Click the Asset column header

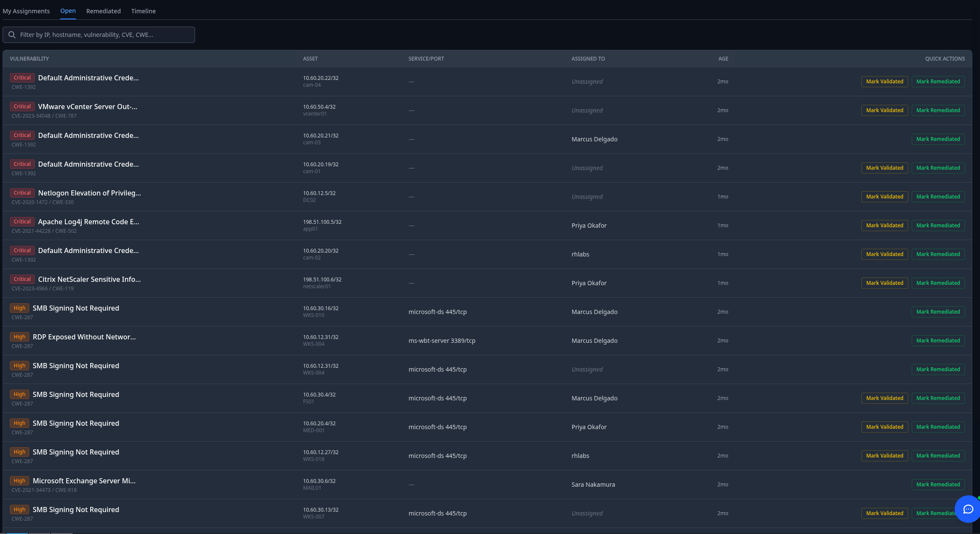click(x=310, y=59)
